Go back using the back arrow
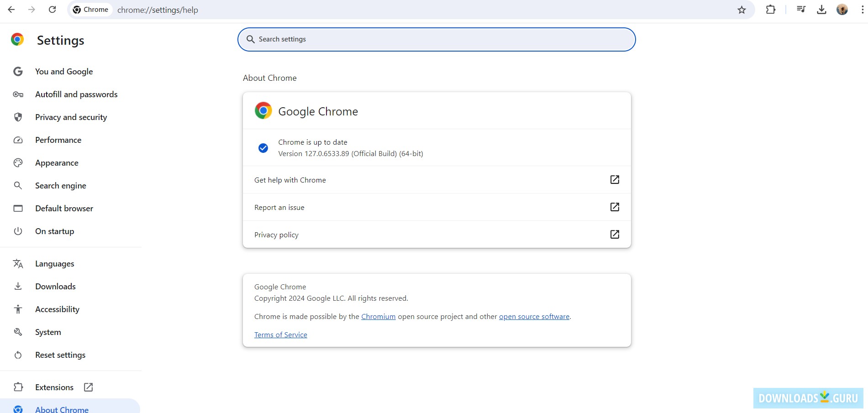Image resolution: width=868 pixels, height=413 pixels. [11, 10]
